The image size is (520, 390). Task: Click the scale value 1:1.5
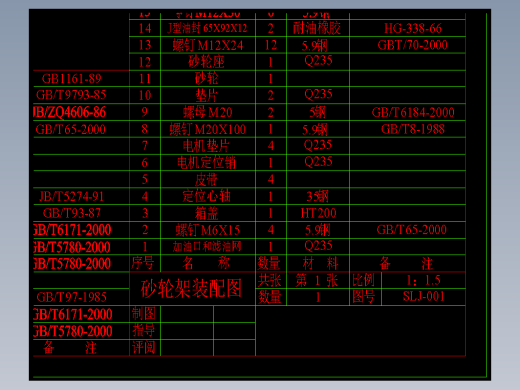[x=424, y=280]
